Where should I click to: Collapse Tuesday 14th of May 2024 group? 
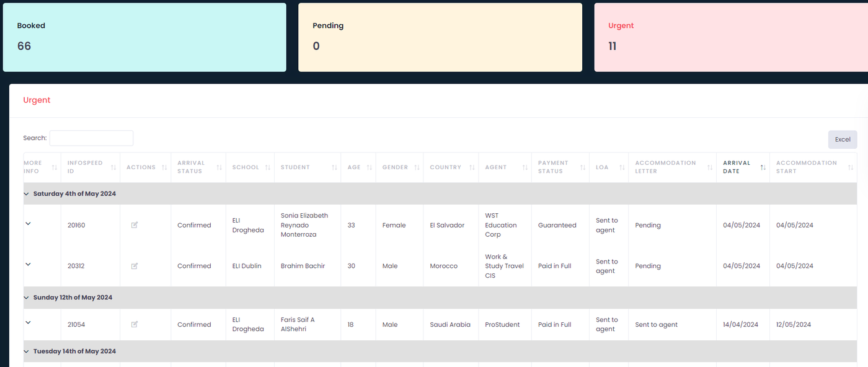(x=26, y=352)
